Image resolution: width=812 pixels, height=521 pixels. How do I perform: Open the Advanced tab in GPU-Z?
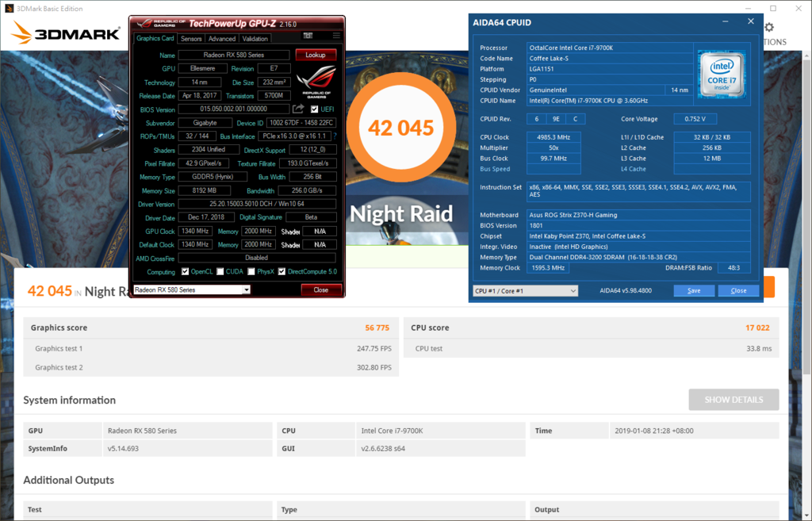point(222,39)
